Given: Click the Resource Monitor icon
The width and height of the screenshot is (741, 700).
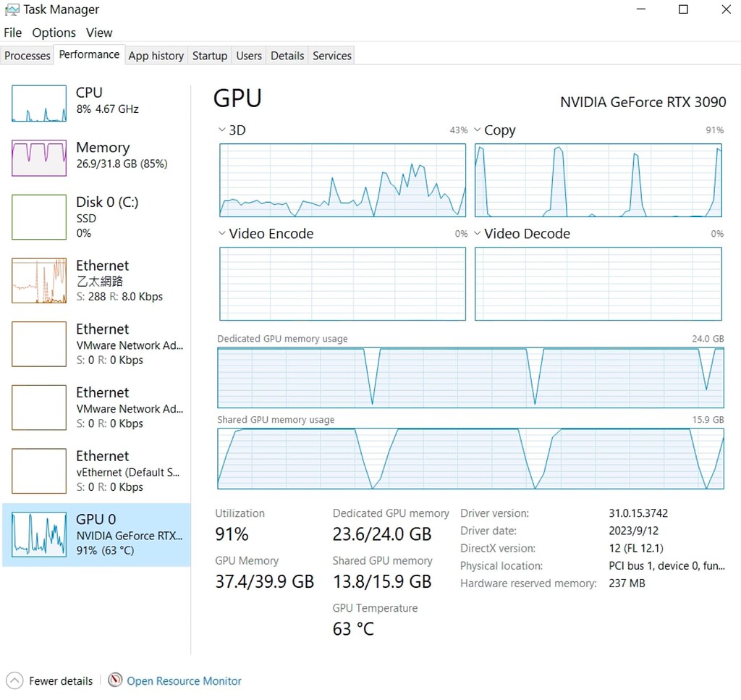Looking at the screenshot, I should [116, 680].
